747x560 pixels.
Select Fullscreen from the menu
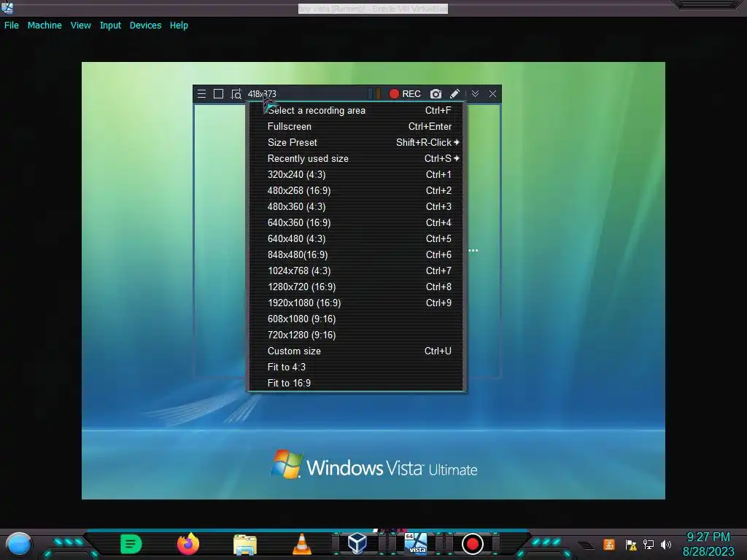click(x=356, y=127)
